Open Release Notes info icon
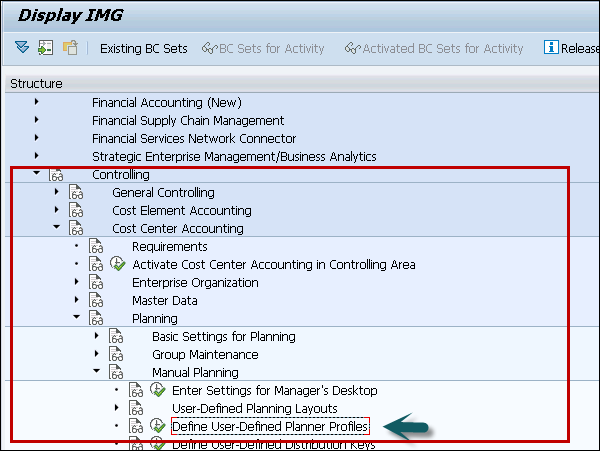Viewport: 600px width, 451px height. tap(550, 48)
